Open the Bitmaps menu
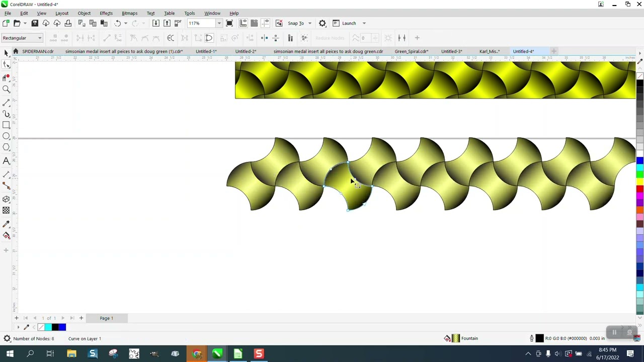 [x=129, y=13]
